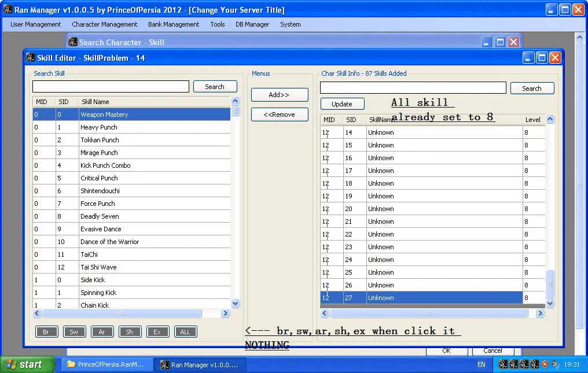Click the Add>> button
Image resolution: width=588 pixels, height=373 pixels.
click(280, 95)
